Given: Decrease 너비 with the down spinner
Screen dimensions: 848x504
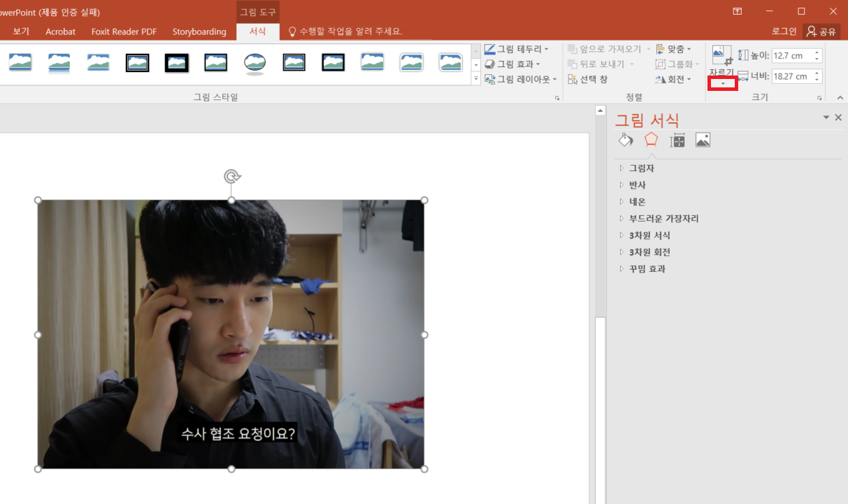Looking at the screenshot, I should (817, 80).
